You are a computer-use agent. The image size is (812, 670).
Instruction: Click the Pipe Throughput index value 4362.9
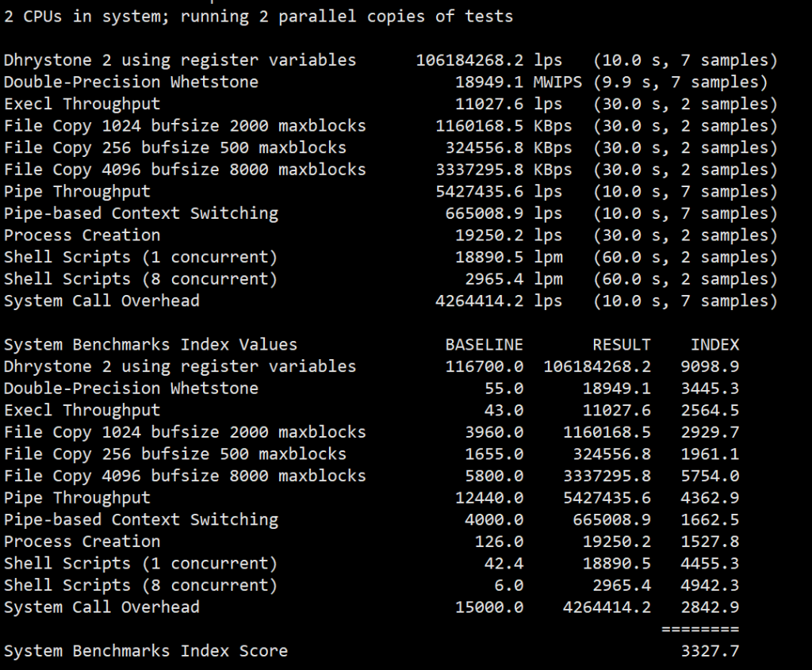pos(710,498)
